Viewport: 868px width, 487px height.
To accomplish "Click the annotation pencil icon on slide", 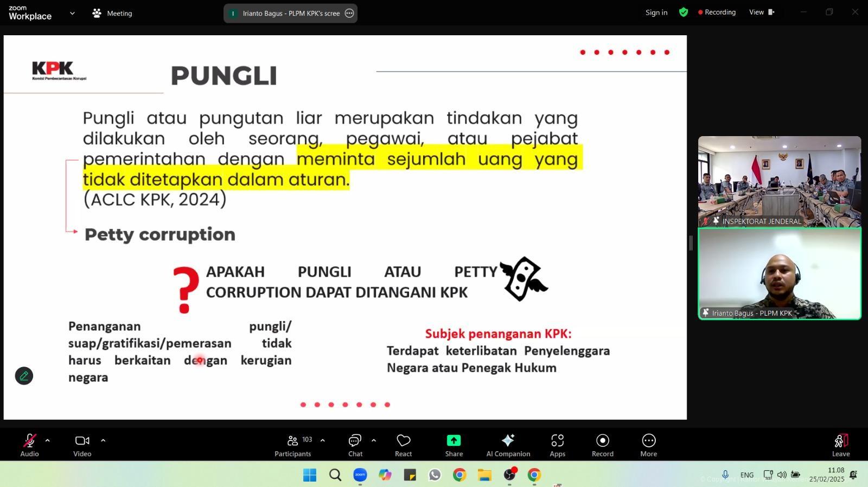I will click(24, 376).
